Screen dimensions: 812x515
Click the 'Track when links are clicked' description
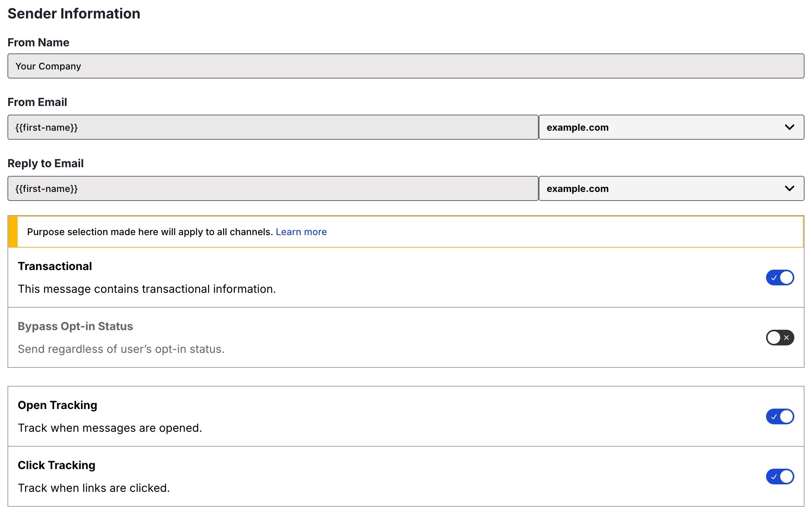point(94,488)
